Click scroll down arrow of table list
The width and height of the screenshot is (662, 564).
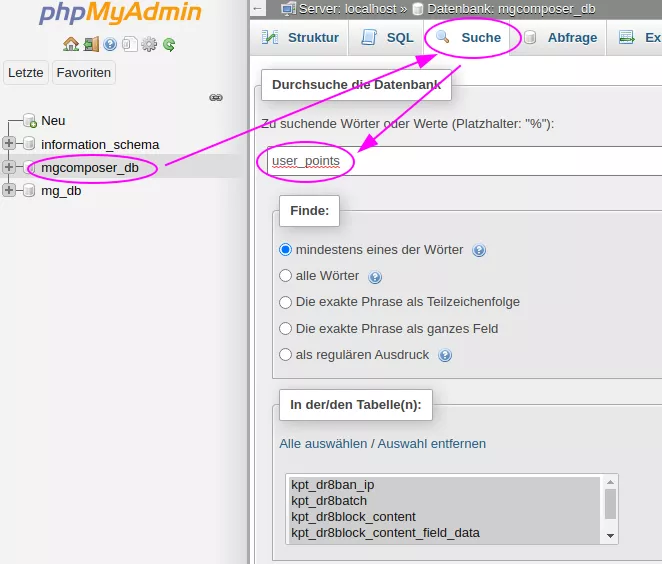click(610, 536)
